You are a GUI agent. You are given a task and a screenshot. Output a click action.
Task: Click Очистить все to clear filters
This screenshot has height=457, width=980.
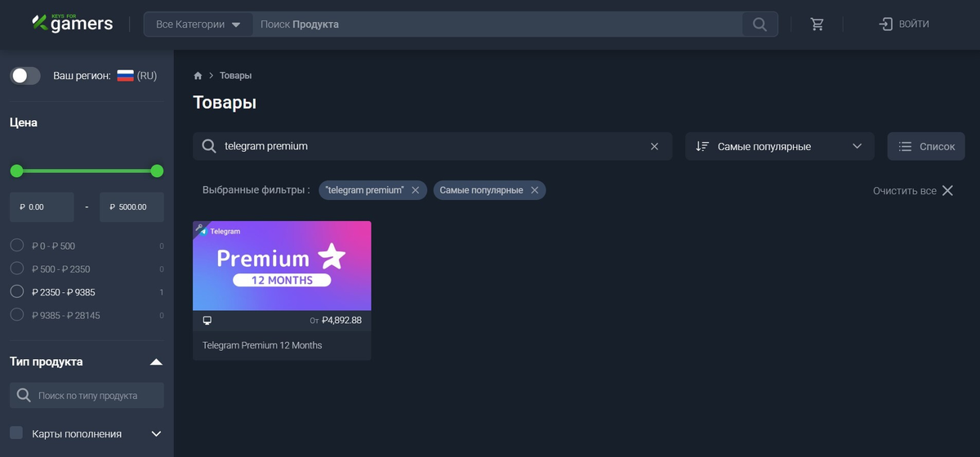point(913,190)
